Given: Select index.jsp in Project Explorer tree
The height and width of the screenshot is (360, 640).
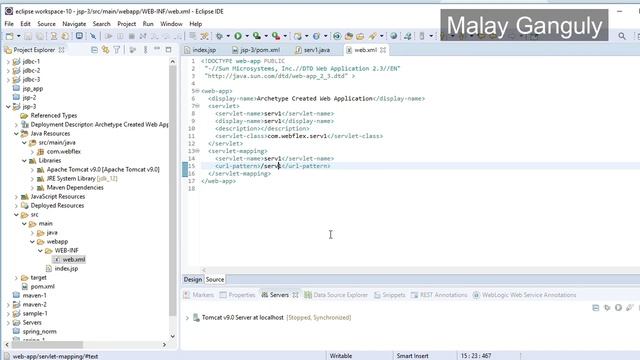Looking at the screenshot, I should (x=62, y=269).
